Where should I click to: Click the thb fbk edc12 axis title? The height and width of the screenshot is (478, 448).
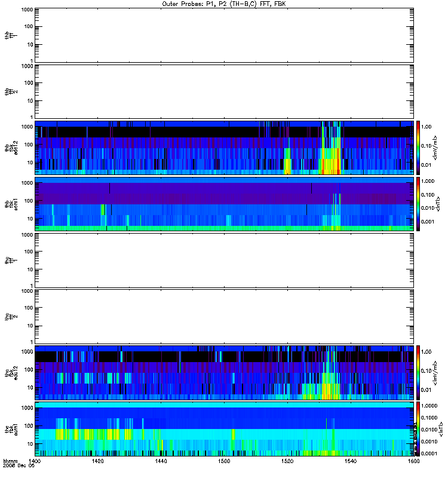coord(11,148)
